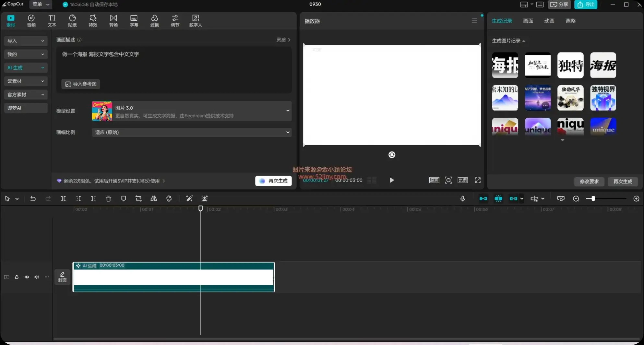Click the microphone record voiceover icon
The width and height of the screenshot is (644, 345).
463,198
